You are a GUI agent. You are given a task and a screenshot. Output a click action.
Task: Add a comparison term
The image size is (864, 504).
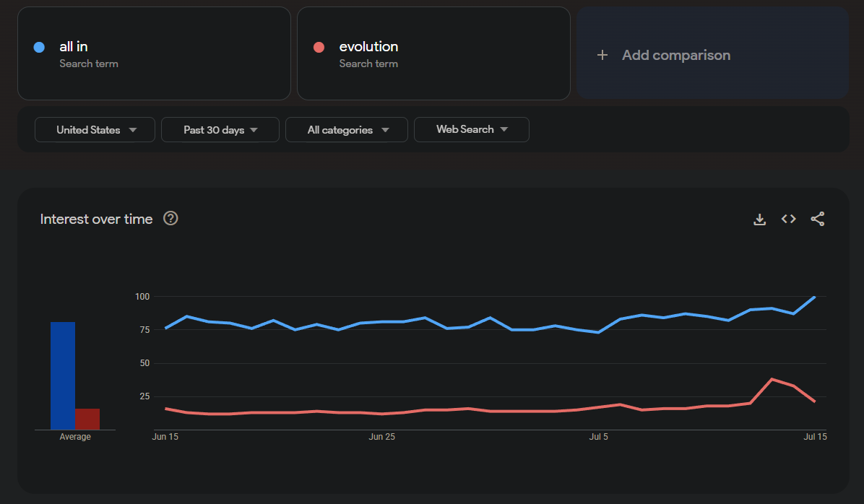[x=712, y=53]
